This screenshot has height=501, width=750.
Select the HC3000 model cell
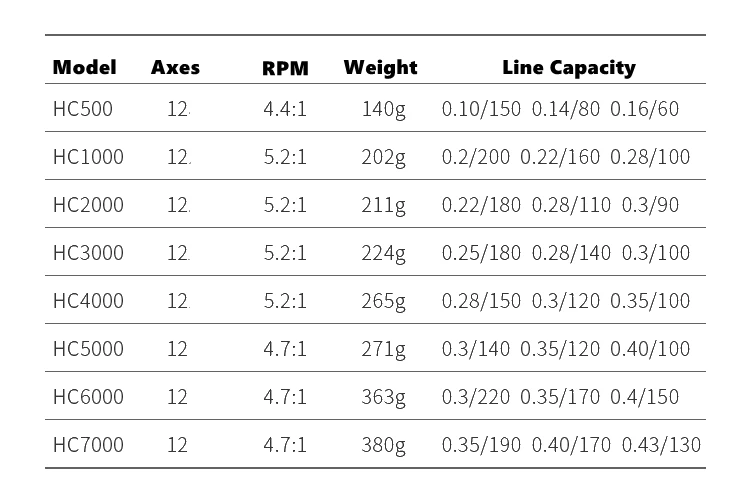coord(88,253)
